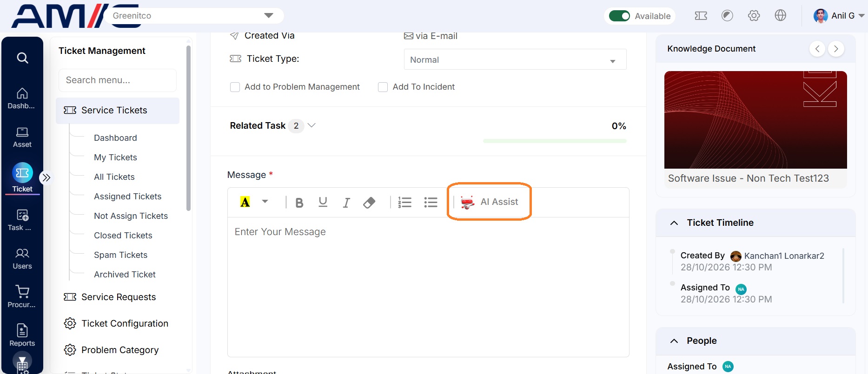Clear formatting with eraser icon
The width and height of the screenshot is (868, 374).
coord(369,203)
